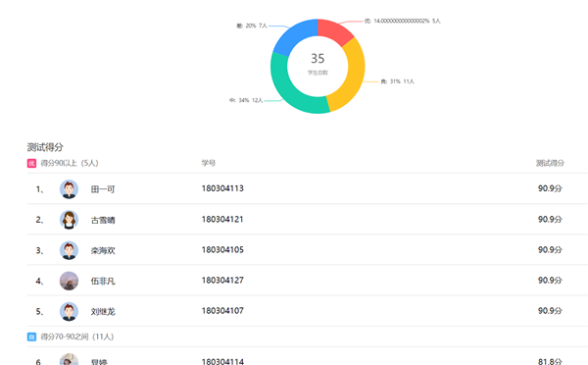Image resolution: width=588 pixels, height=365 pixels.
Task: Click chart label '31% 11人'
Action: click(x=402, y=81)
